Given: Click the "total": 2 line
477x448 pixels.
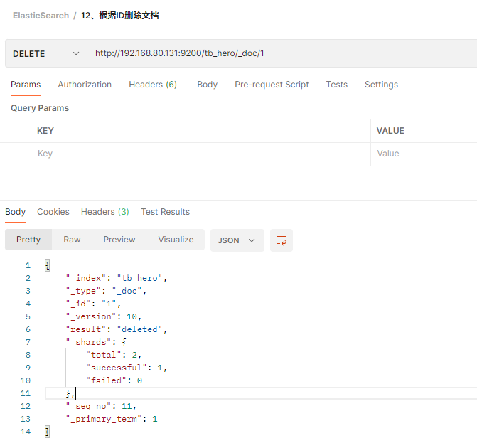Looking at the screenshot, I should 114,355.
